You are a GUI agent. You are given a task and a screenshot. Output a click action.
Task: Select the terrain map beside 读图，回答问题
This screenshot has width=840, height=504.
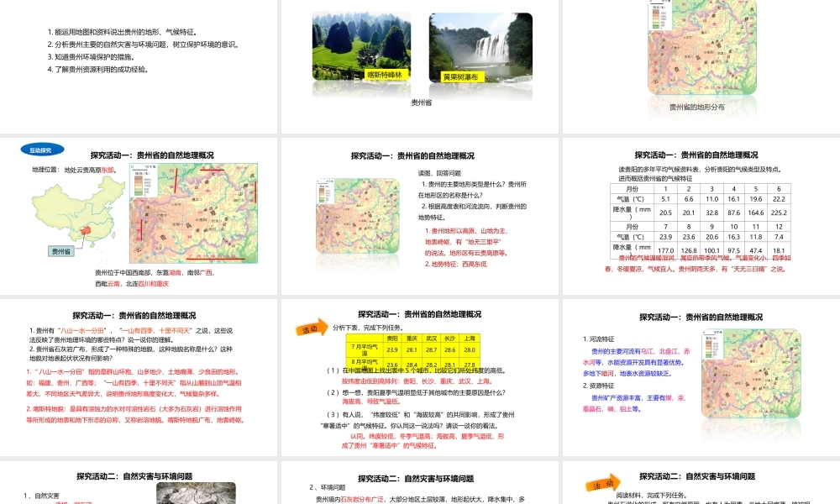357,216
